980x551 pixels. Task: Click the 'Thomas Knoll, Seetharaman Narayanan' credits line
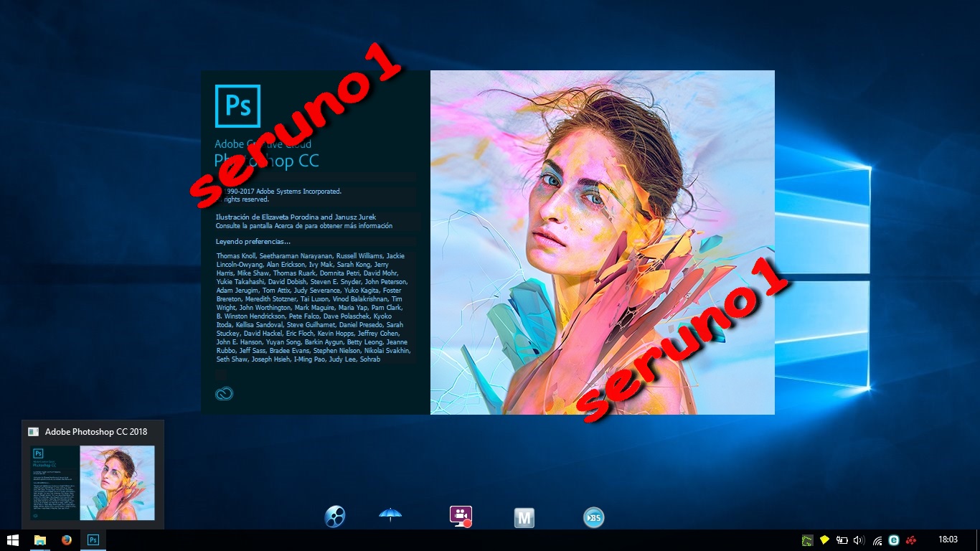311,256
